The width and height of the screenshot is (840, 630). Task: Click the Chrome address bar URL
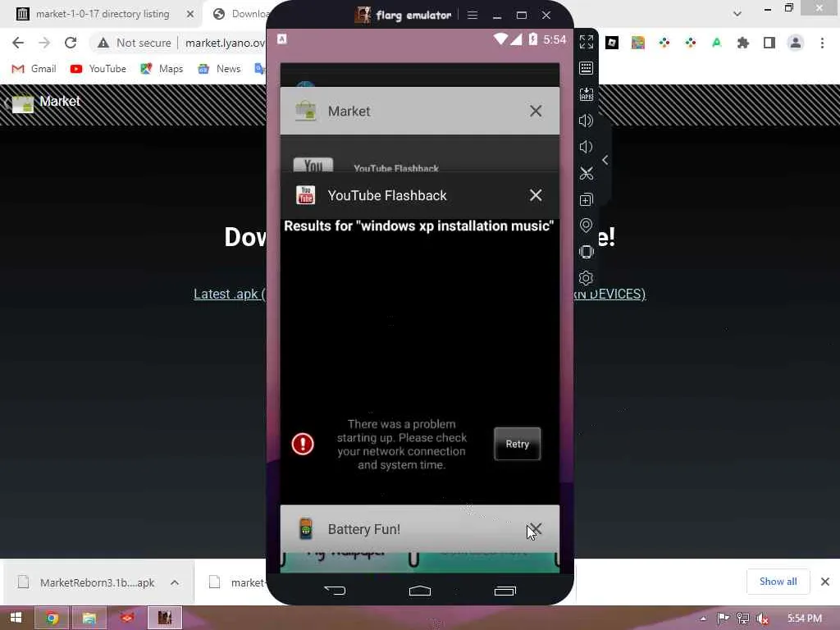225,43
